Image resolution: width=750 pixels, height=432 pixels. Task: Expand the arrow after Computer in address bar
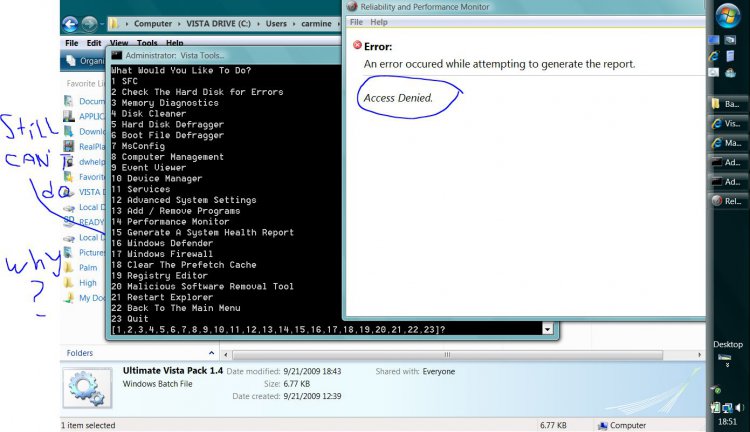click(x=179, y=23)
